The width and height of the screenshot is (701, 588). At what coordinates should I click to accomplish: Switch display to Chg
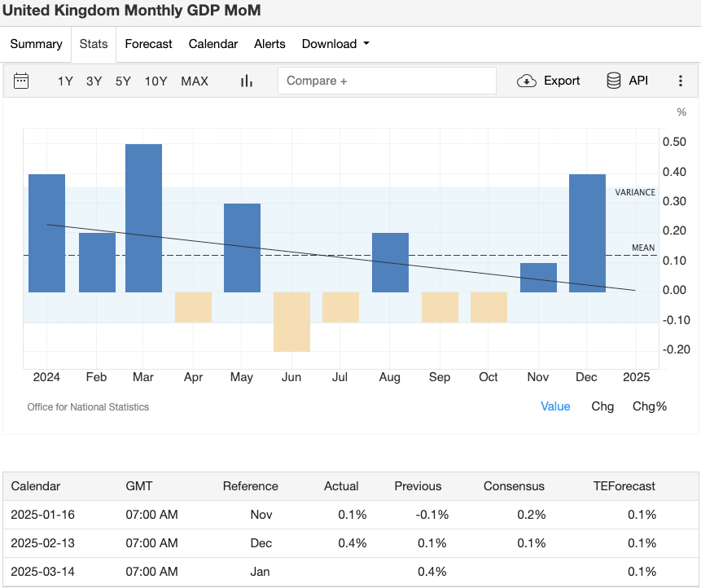tap(602, 406)
